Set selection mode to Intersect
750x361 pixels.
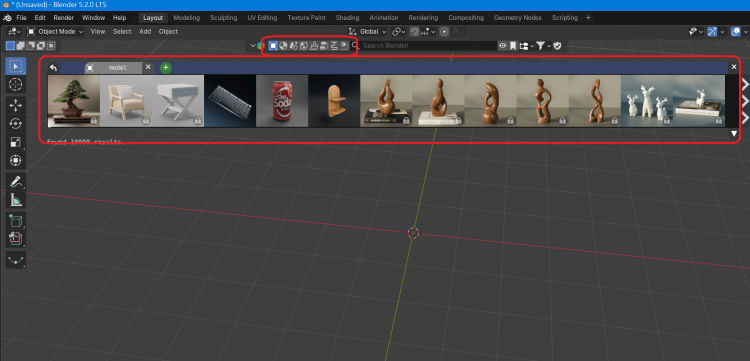click(x=51, y=46)
